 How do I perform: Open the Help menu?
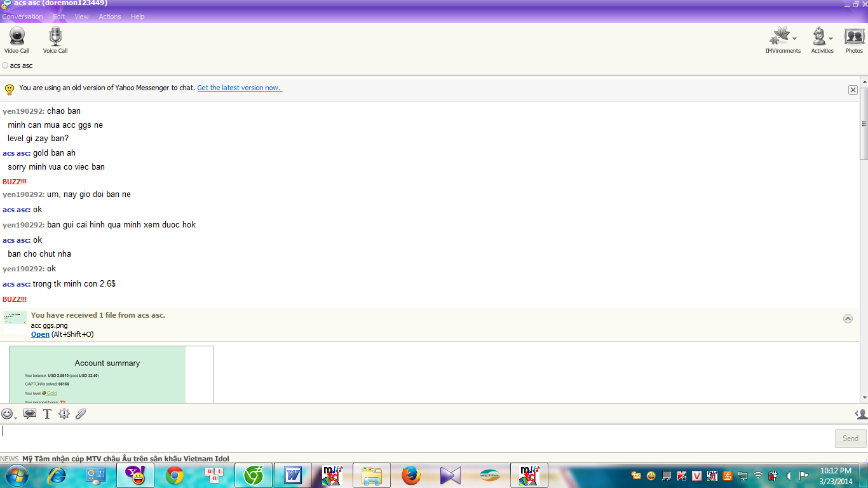[x=138, y=17]
